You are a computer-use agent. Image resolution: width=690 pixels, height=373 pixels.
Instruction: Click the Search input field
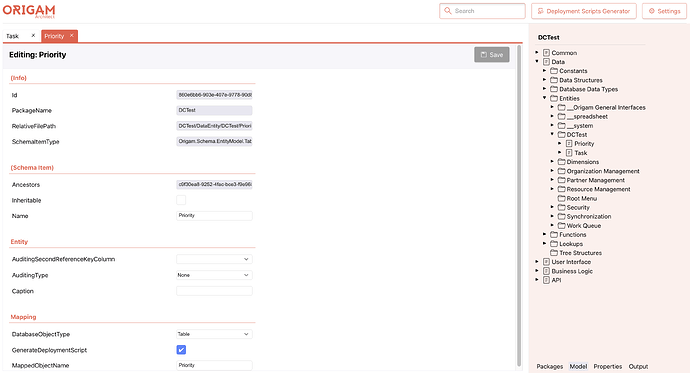(x=482, y=11)
